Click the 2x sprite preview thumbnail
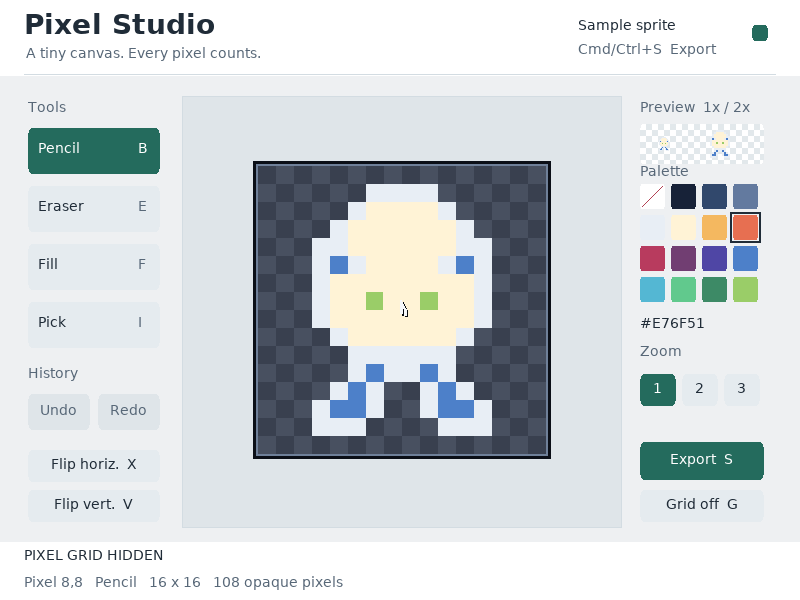Image resolution: width=800 pixels, height=600 pixels. click(720, 144)
